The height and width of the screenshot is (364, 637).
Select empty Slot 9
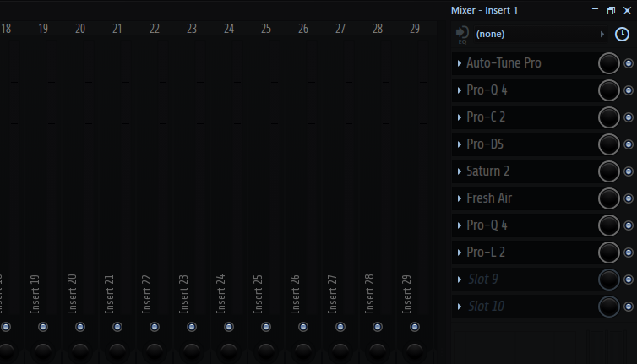click(483, 279)
